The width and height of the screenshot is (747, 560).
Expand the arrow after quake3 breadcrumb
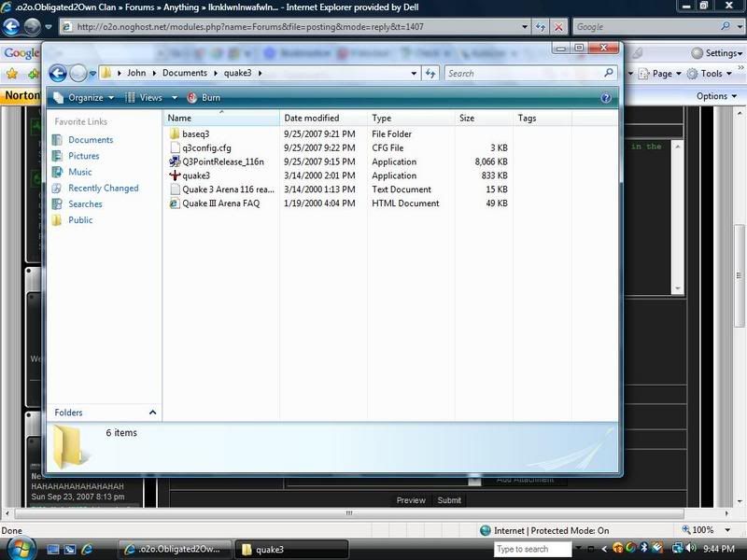click(261, 73)
